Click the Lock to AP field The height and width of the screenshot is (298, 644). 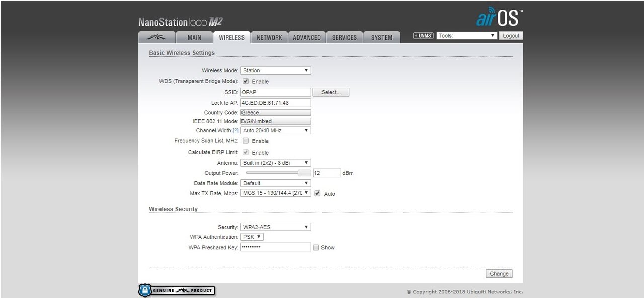pos(276,103)
